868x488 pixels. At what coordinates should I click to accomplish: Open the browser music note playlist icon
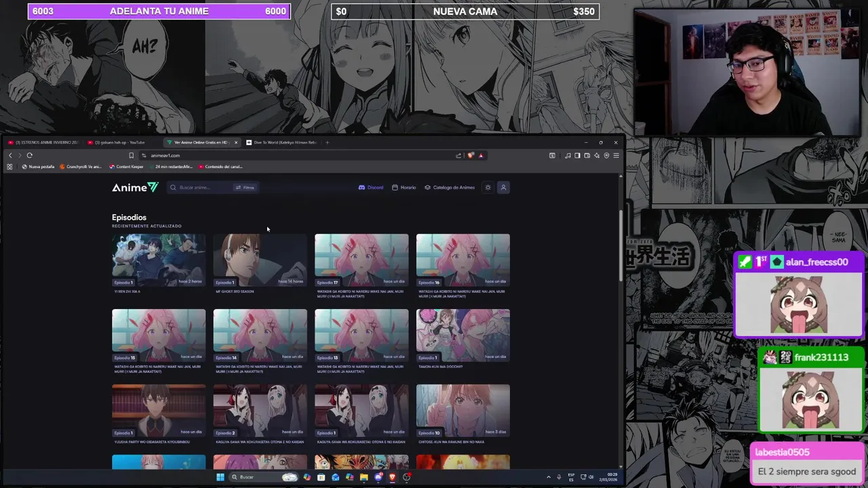coord(568,155)
